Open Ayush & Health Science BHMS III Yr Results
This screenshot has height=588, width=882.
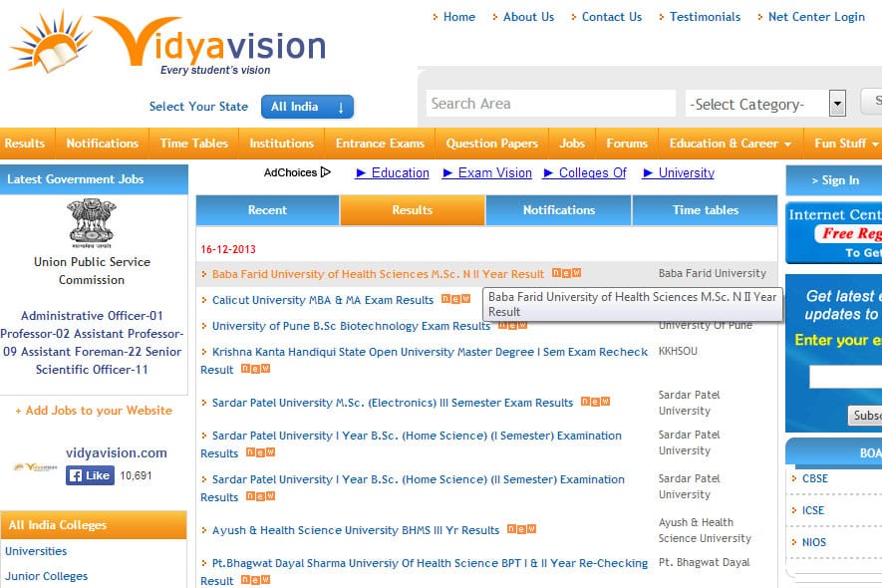pos(356,530)
